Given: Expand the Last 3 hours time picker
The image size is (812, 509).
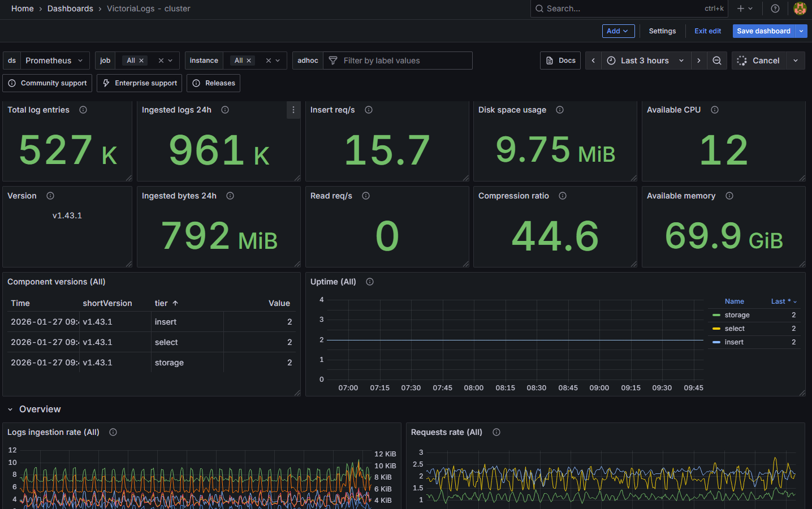Looking at the screenshot, I should tap(645, 61).
